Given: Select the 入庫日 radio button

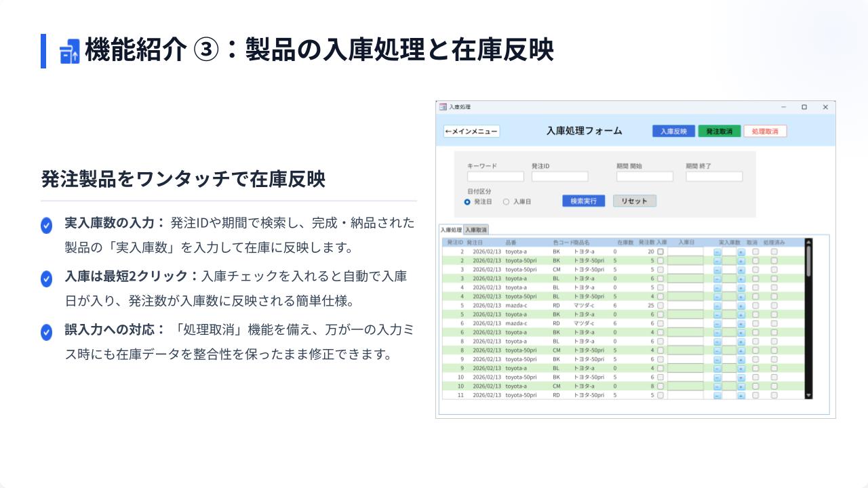Looking at the screenshot, I should pos(506,202).
